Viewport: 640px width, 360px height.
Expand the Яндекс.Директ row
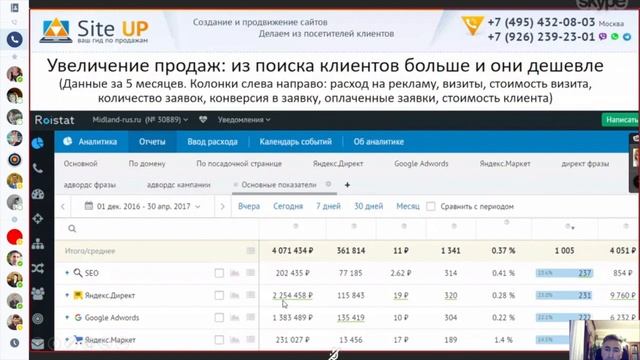(x=67, y=295)
